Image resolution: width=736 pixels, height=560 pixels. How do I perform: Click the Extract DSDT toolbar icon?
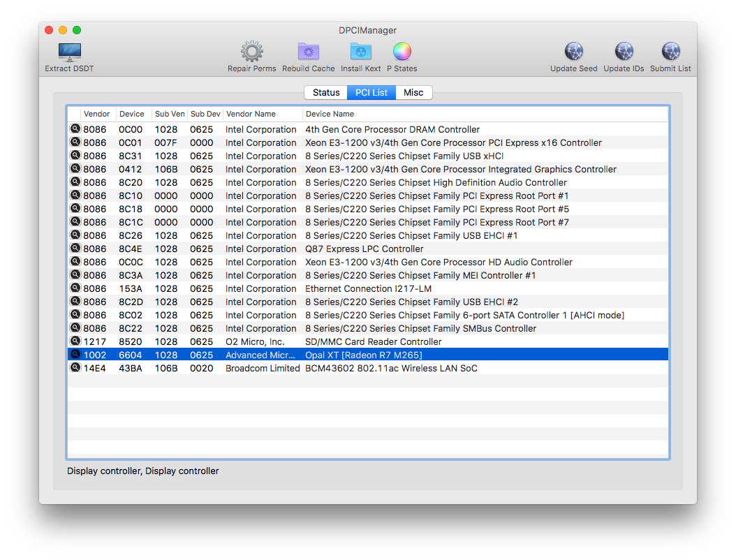coord(69,53)
